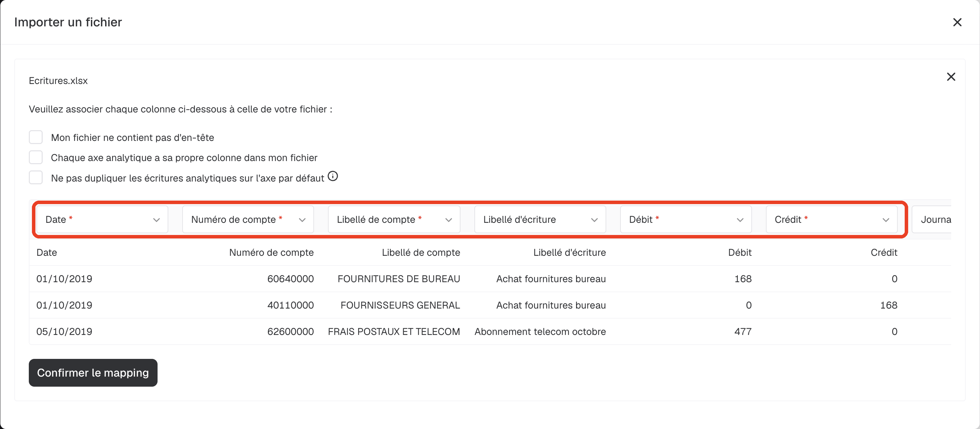Click the Date column header in preview table
Viewport: 980px width, 429px height.
tap(47, 252)
